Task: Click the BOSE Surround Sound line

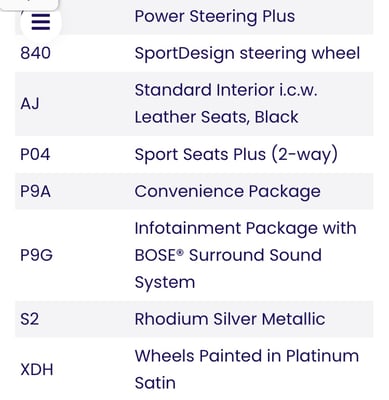Action: tap(228, 255)
